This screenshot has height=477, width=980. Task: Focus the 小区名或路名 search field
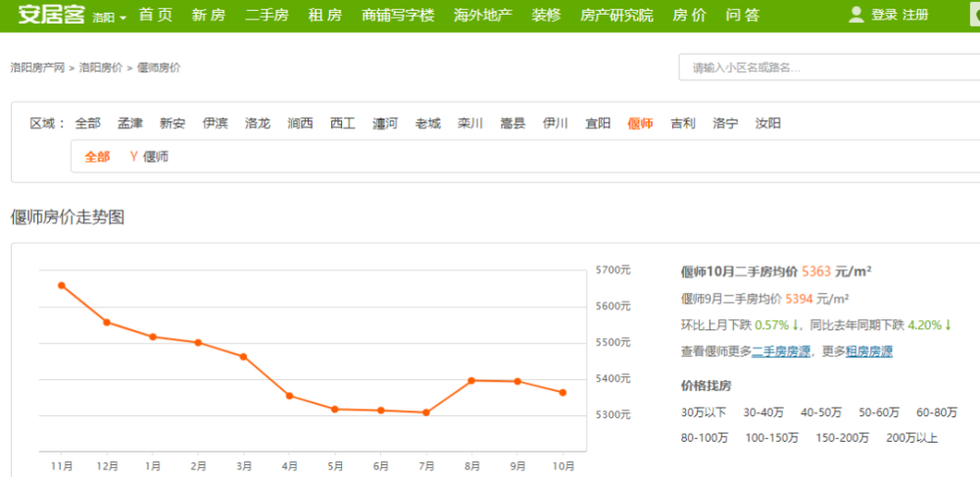(x=828, y=68)
